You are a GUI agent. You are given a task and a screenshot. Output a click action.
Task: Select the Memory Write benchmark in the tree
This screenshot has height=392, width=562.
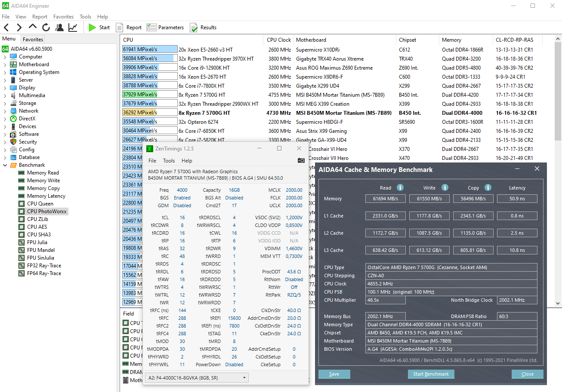(x=43, y=181)
